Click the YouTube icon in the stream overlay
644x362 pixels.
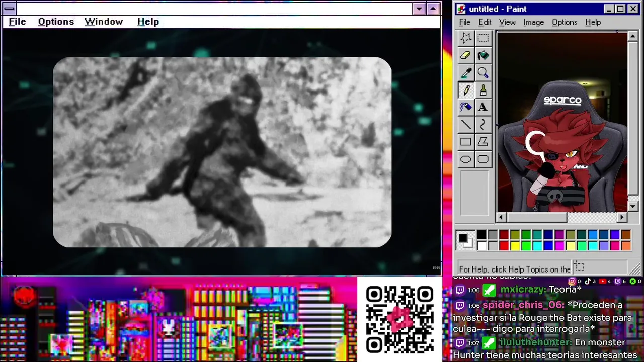(602, 281)
